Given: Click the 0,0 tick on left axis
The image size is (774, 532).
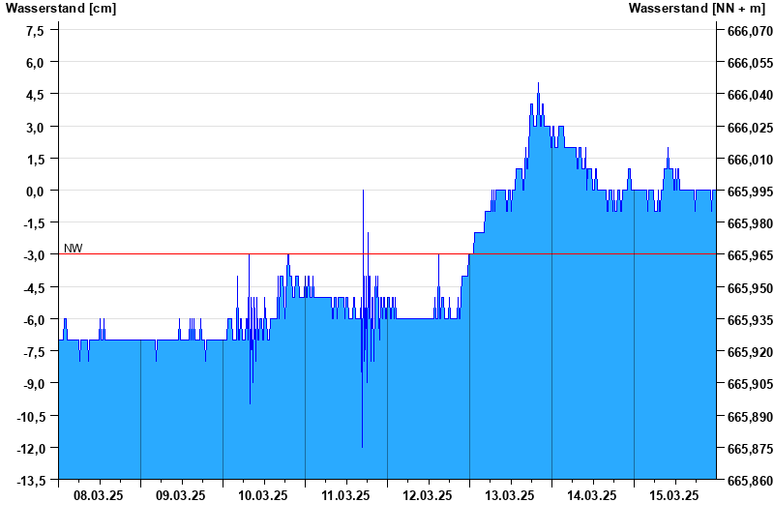Looking at the screenshot, I should (34, 191).
